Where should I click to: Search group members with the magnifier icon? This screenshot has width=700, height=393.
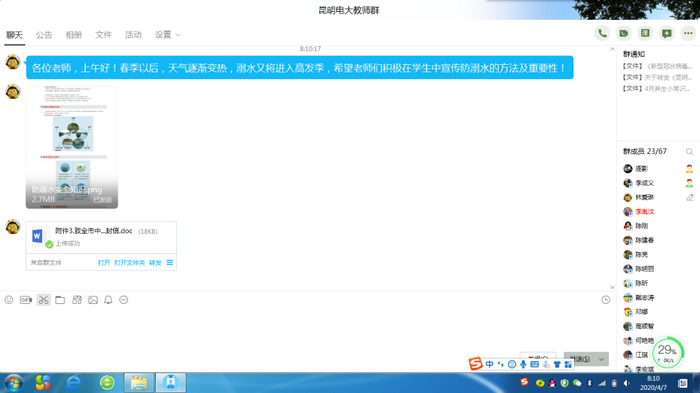point(689,152)
